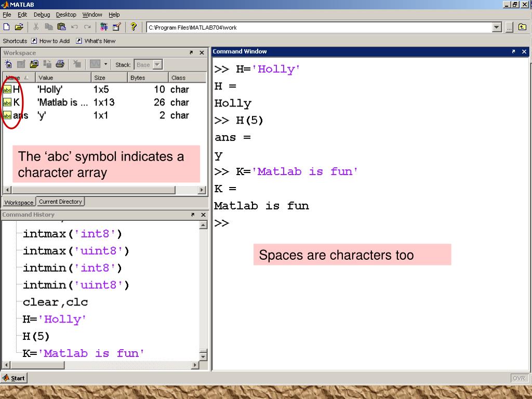532x399 pixels.
Task: Click the MATLAB Start button
Action: pos(14,378)
